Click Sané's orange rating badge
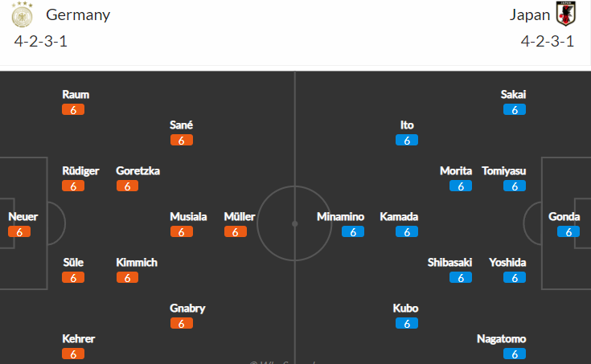 181,140
